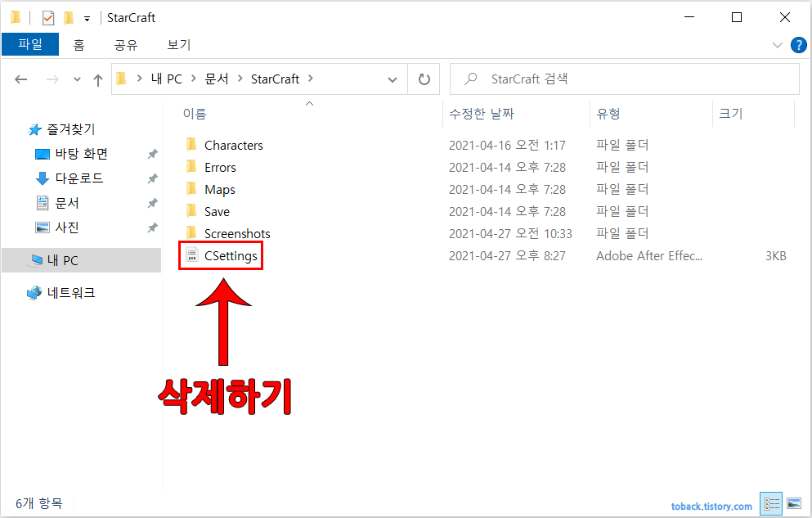Click the Errors folder icon
Image resolution: width=812 pixels, height=518 pixels.
point(191,166)
